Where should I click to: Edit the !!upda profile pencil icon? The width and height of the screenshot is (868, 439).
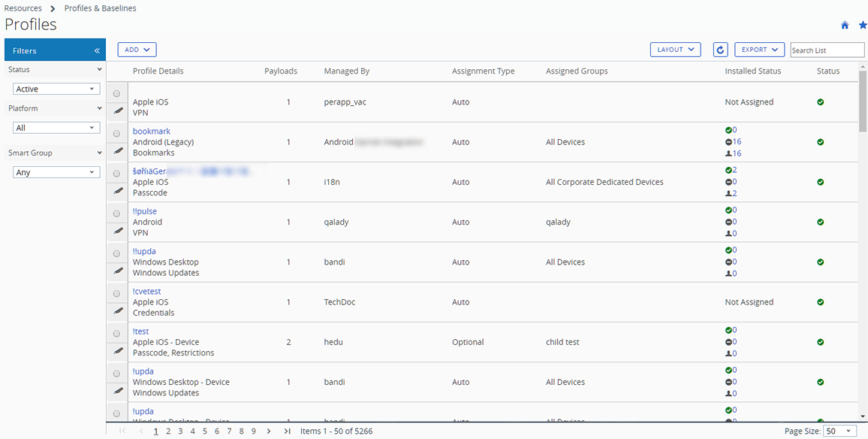tap(117, 271)
